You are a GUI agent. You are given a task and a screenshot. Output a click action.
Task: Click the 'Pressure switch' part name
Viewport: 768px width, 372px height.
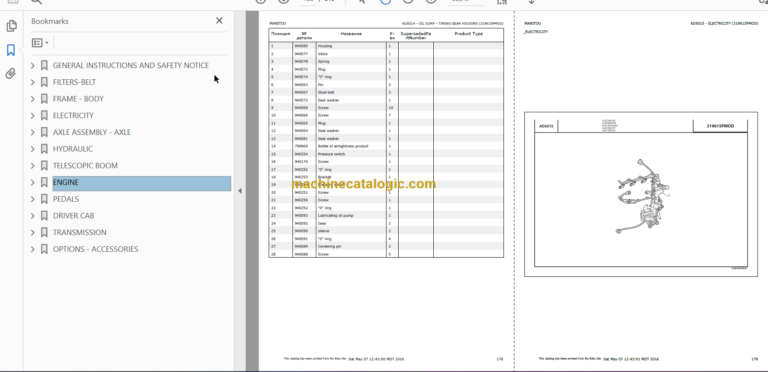pos(331,154)
